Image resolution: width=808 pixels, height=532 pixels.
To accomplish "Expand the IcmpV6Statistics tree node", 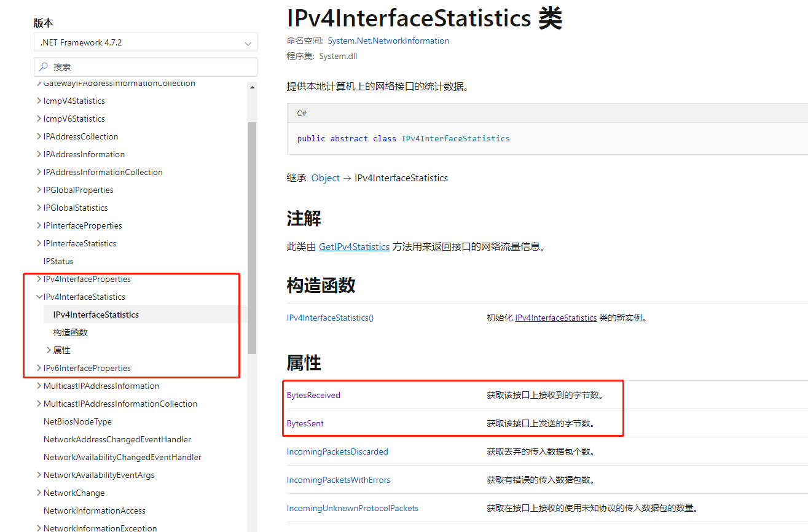I will 39,119.
